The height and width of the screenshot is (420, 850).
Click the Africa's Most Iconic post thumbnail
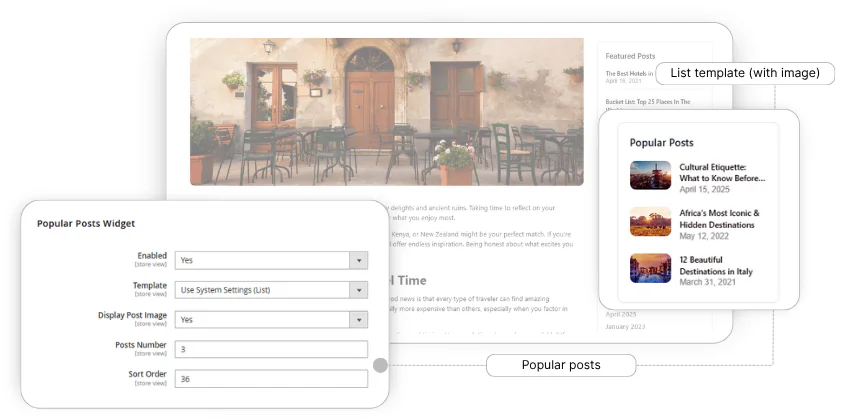650,221
